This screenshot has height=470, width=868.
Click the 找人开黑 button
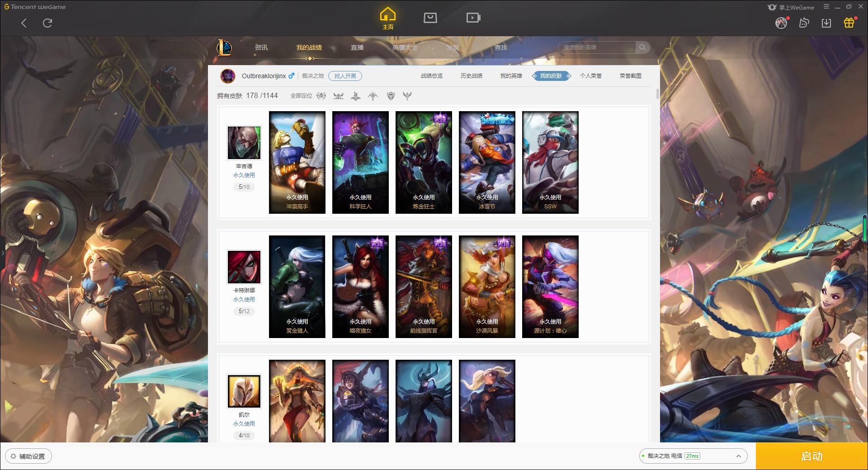(345, 76)
